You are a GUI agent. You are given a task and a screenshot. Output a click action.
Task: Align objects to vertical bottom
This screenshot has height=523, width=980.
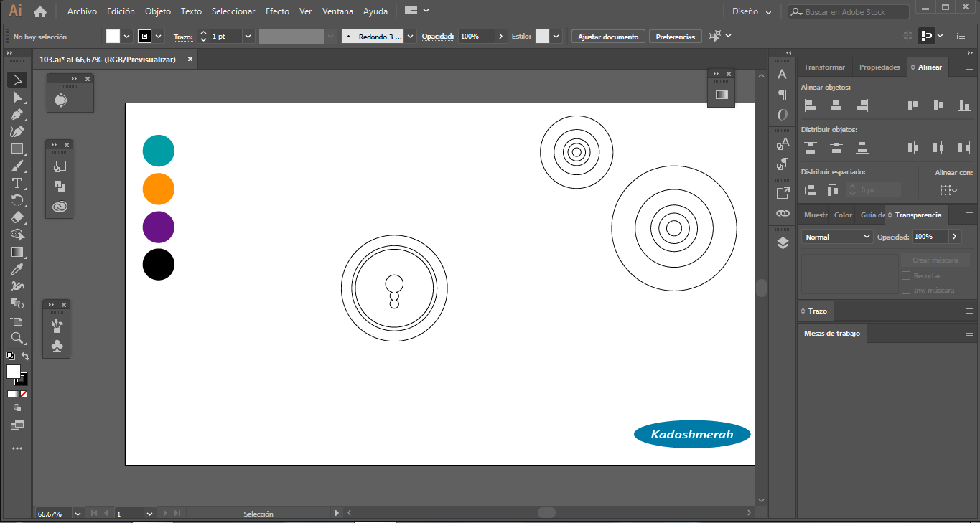click(964, 105)
